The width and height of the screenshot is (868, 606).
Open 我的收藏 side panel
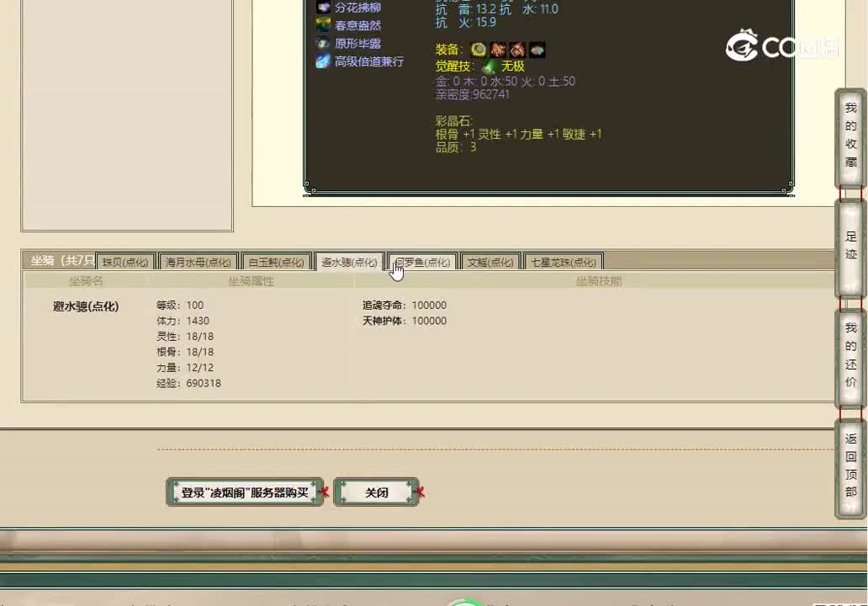851,138
